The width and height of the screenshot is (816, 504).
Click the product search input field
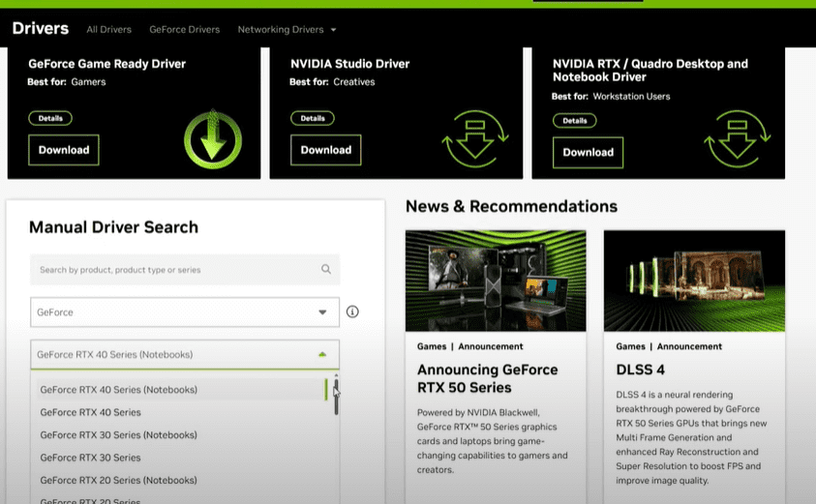click(x=174, y=270)
